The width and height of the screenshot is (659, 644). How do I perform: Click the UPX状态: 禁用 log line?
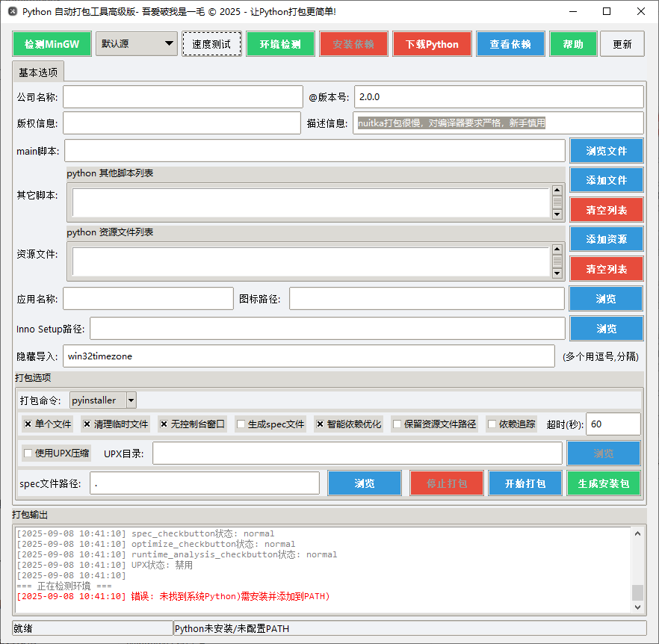tap(105, 565)
